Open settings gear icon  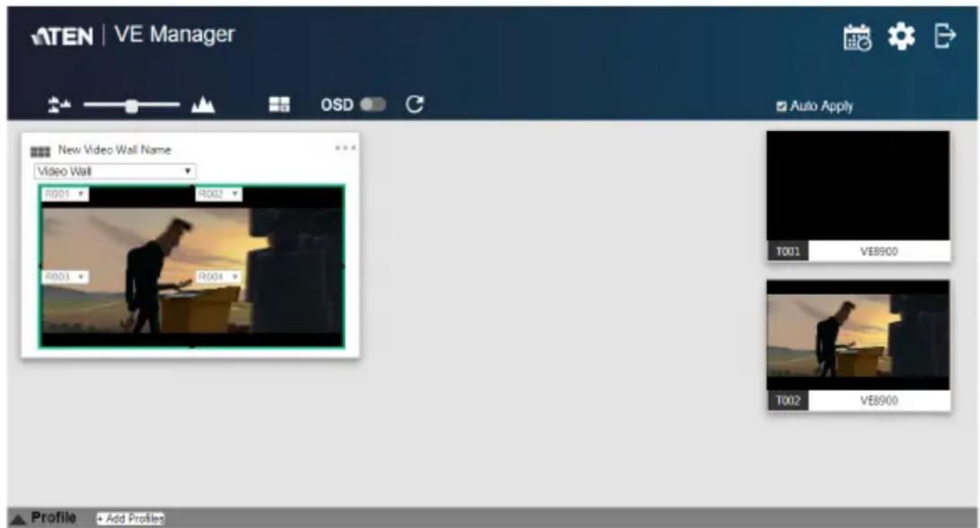click(901, 36)
